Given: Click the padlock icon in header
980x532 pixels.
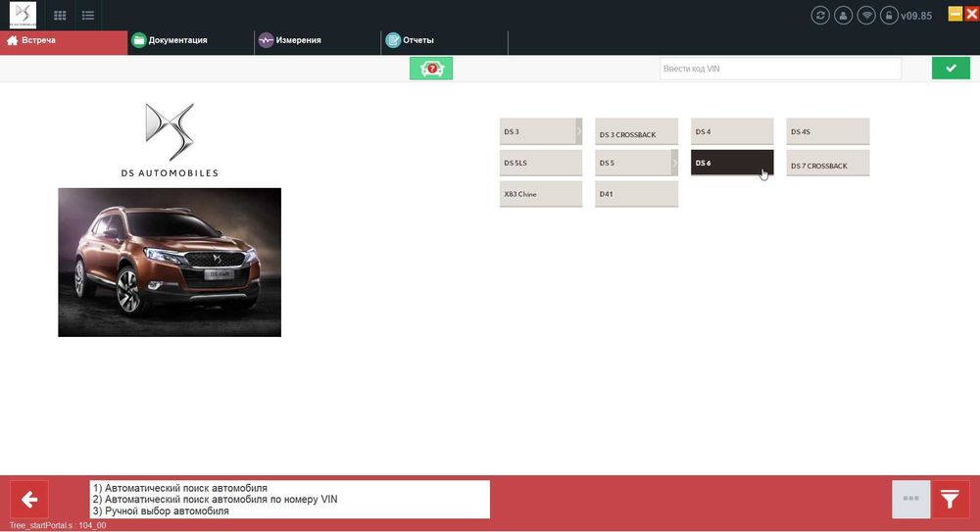Looking at the screenshot, I should click(x=889, y=16).
